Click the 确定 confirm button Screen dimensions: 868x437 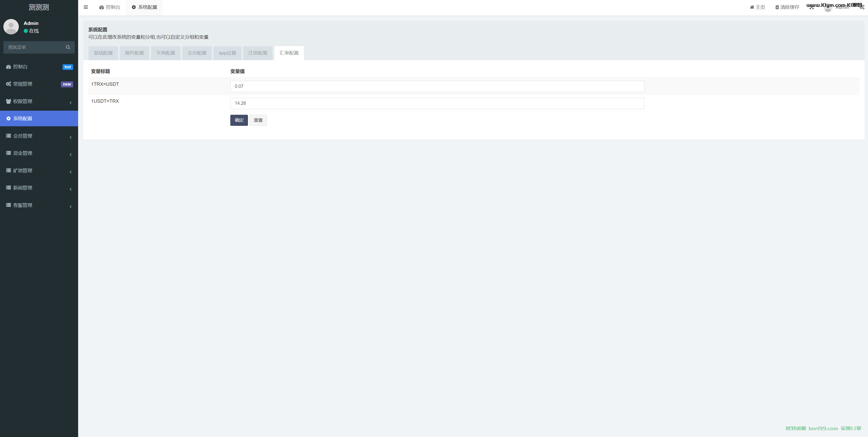click(239, 120)
